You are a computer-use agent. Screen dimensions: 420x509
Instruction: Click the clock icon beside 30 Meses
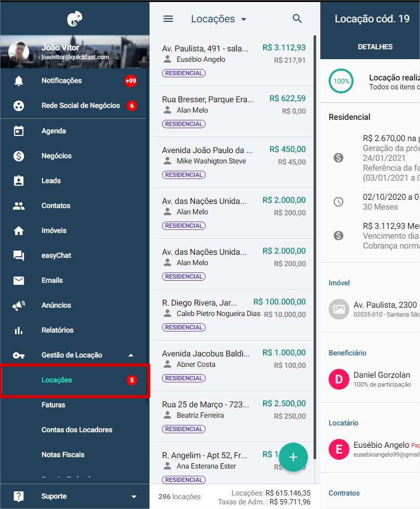(338, 202)
